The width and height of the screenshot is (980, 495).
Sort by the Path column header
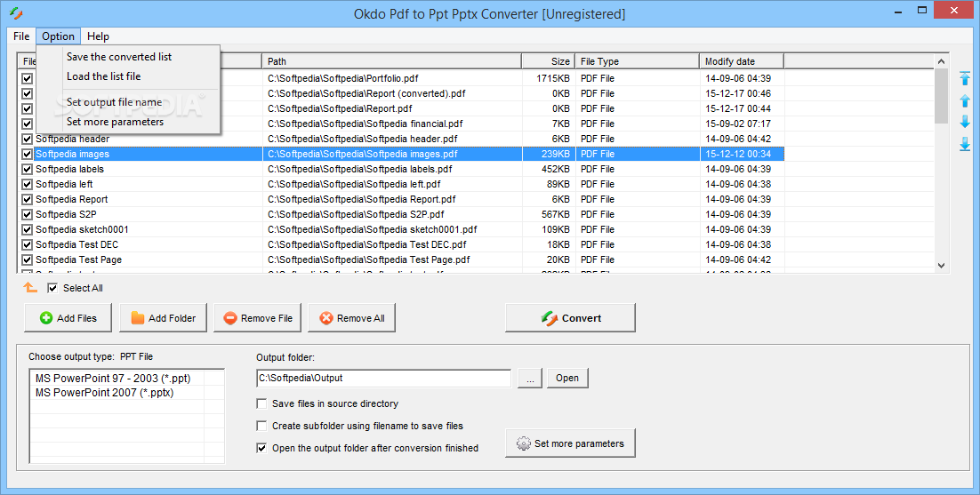(x=392, y=61)
